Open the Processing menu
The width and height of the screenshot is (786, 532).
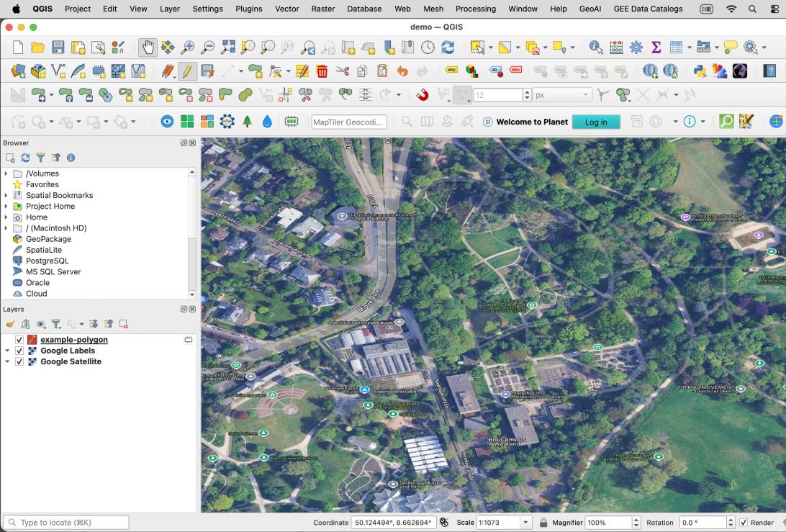pos(475,9)
